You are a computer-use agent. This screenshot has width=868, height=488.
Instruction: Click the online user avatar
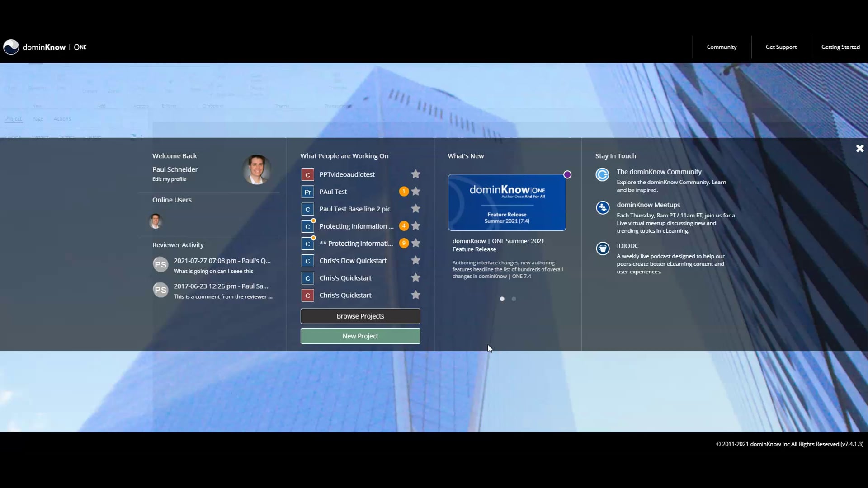(156, 221)
